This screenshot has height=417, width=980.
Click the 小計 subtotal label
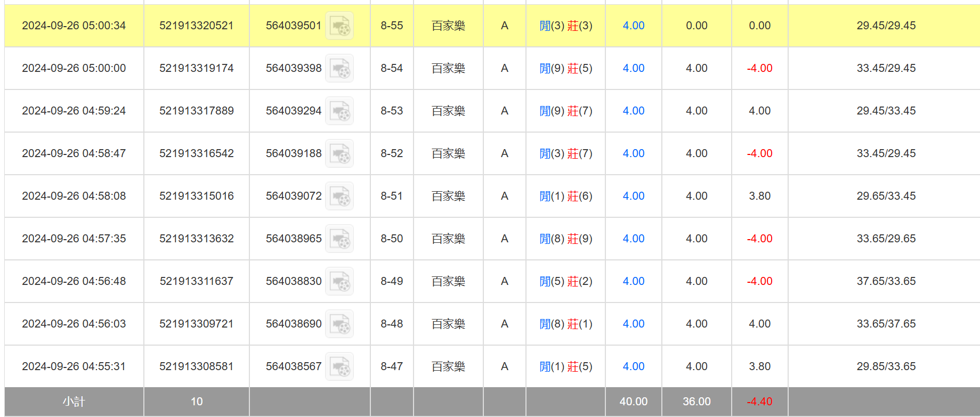(x=74, y=402)
